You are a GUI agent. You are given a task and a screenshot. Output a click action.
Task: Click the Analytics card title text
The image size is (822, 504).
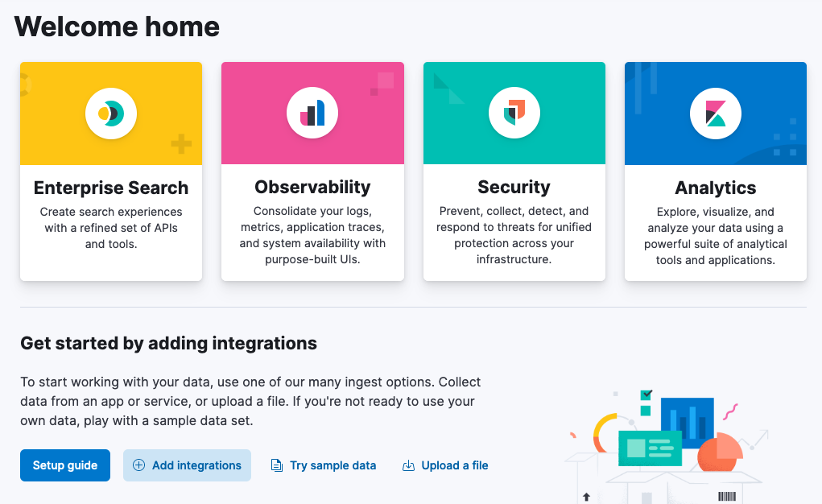tap(715, 187)
